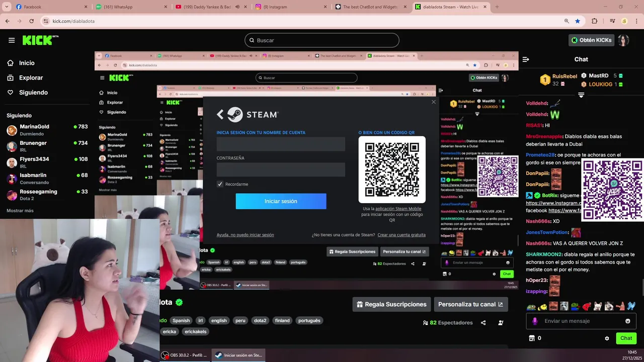Open chat settings gear next to green Chat button

click(607, 338)
